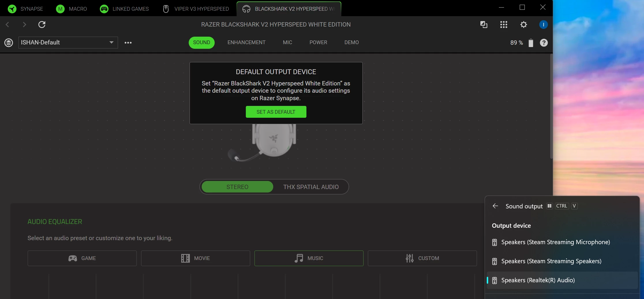Switch to THX SPATIAL AUDIO mode

311,187
